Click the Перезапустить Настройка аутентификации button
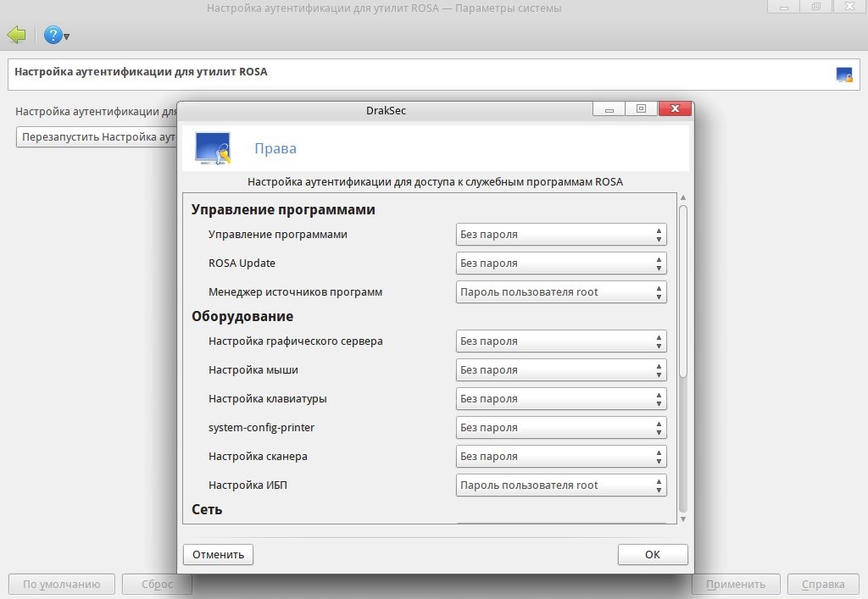Screen dimensions: 868x599 pyautogui.click(x=97, y=136)
